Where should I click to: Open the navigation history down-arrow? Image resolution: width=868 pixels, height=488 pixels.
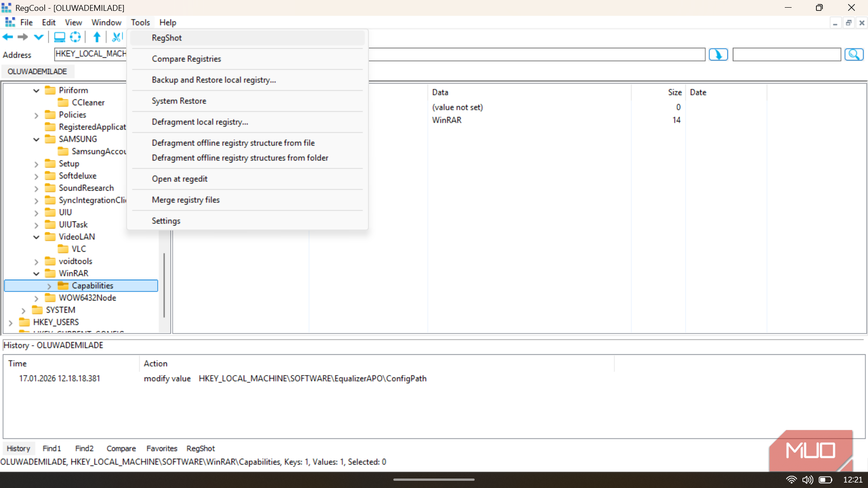coord(38,37)
